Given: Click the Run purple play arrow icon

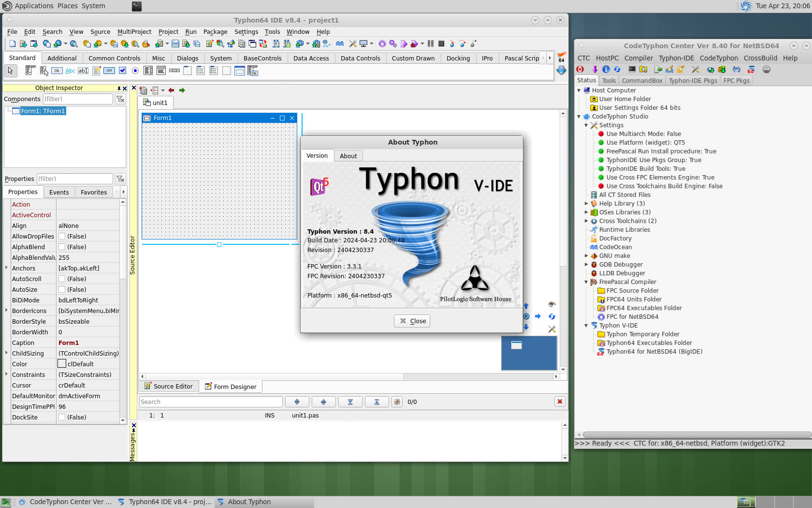Looking at the screenshot, I should [404, 44].
